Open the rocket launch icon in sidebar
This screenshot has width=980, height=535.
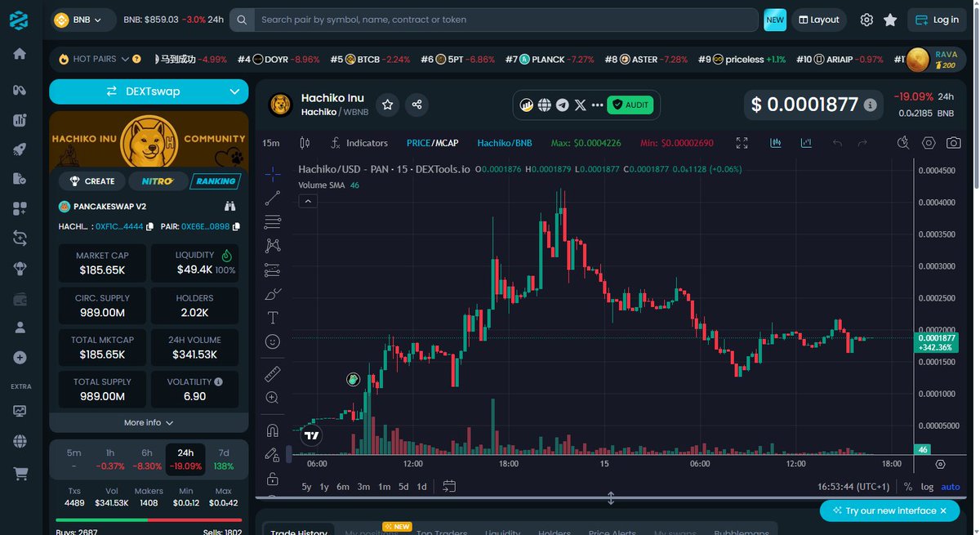20,149
